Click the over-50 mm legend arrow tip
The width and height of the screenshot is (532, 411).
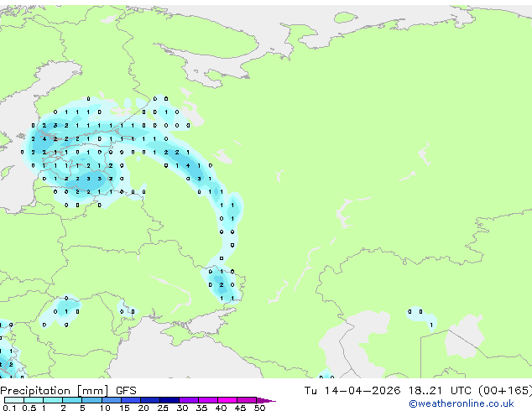(x=266, y=401)
